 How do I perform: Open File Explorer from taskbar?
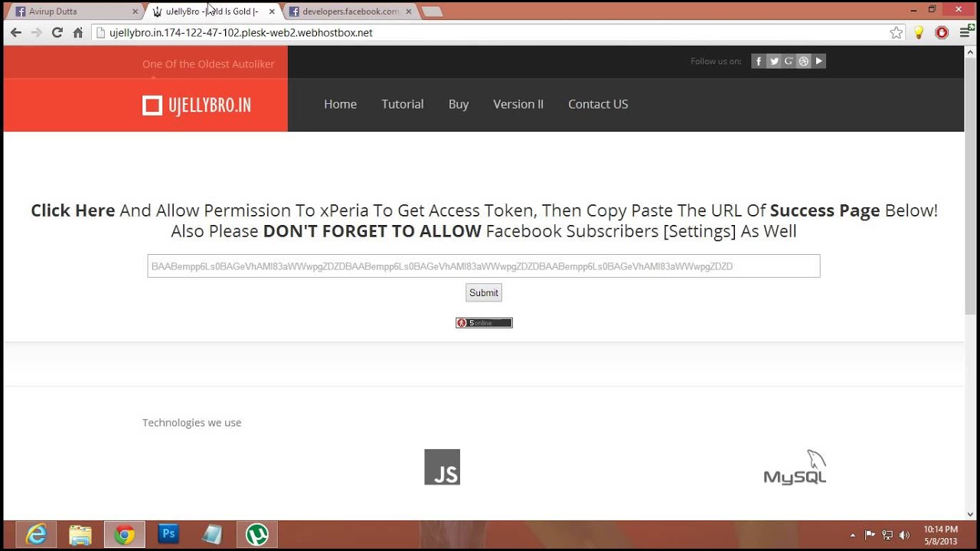click(x=80, y=534)
